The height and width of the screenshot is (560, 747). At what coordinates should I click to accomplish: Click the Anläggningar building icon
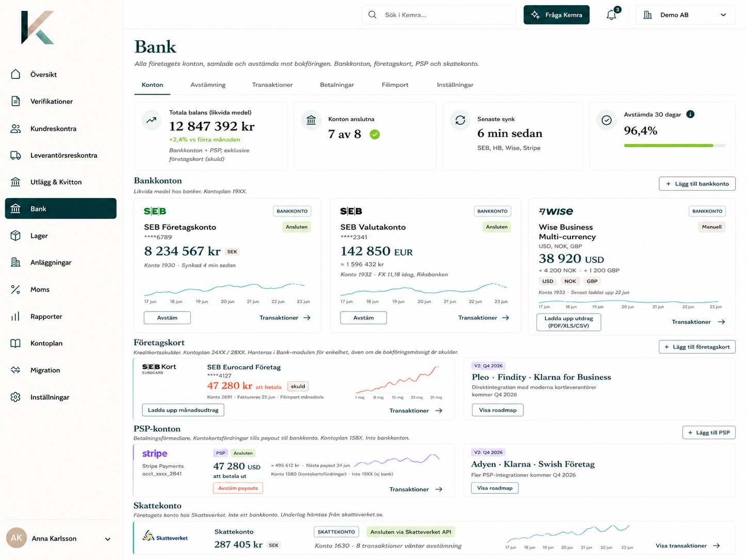(15, 262)
